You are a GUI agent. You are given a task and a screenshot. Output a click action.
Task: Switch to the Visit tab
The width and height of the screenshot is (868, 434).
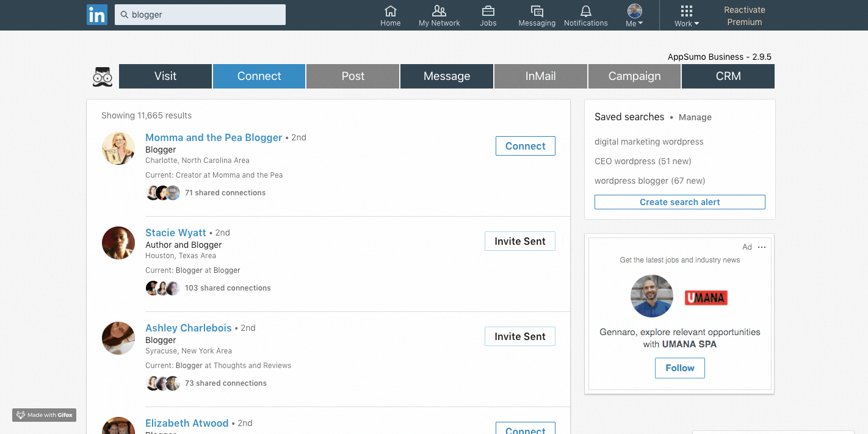click(x=165, y=76)
